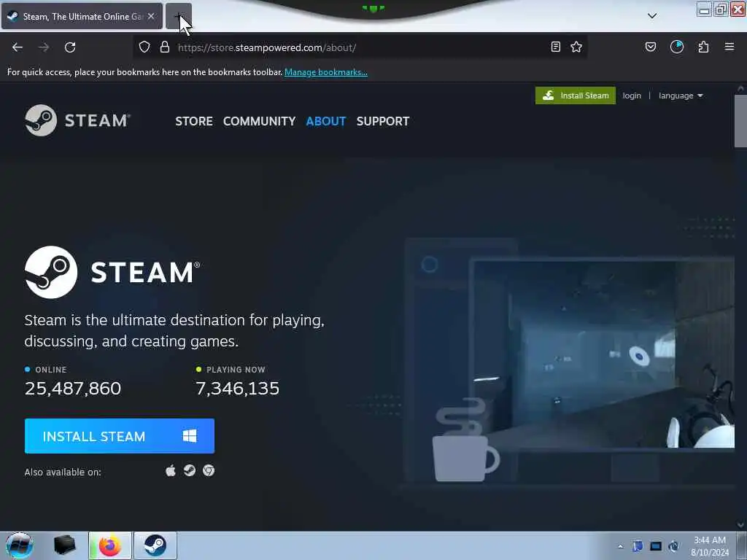Open the Windows Start orb
The width and height of the screenshot is (747, 560).
point(19,545)
